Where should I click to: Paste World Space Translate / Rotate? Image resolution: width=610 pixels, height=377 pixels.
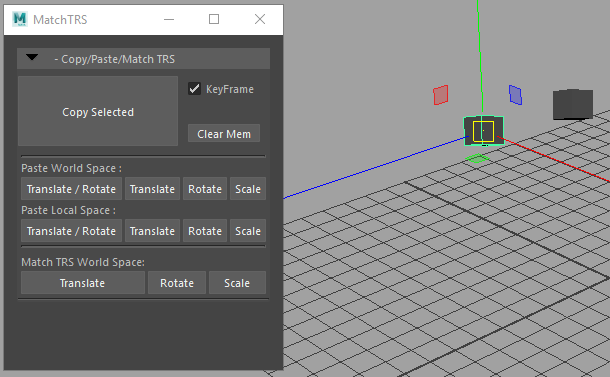pyautogui.click(x=72, y=189)
